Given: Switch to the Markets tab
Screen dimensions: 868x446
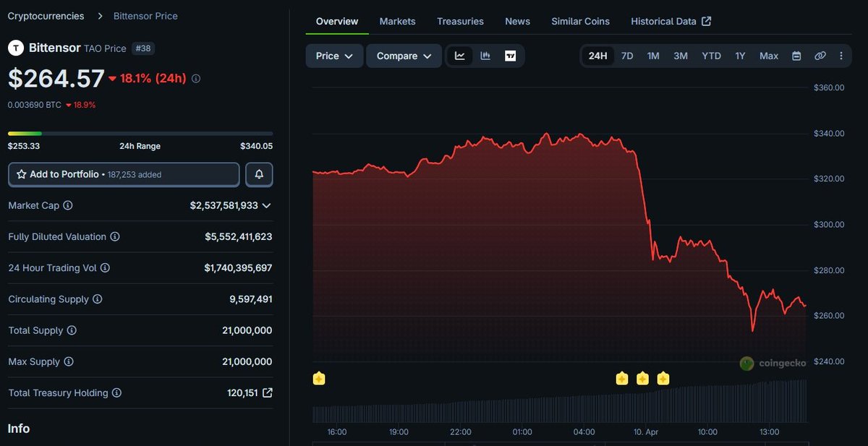Looking at the screenshot, I should click(397, 21).
